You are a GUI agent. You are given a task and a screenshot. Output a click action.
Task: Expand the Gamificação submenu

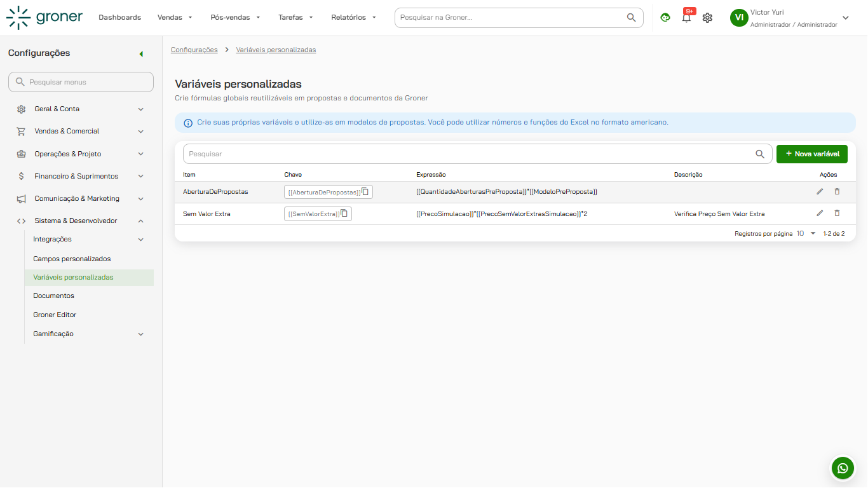[141, 334]
